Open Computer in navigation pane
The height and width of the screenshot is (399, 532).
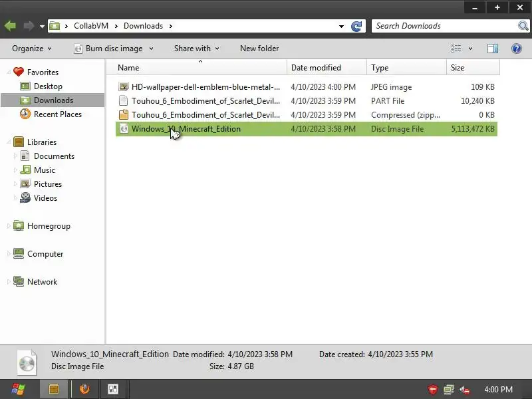(x=45, y=254)
